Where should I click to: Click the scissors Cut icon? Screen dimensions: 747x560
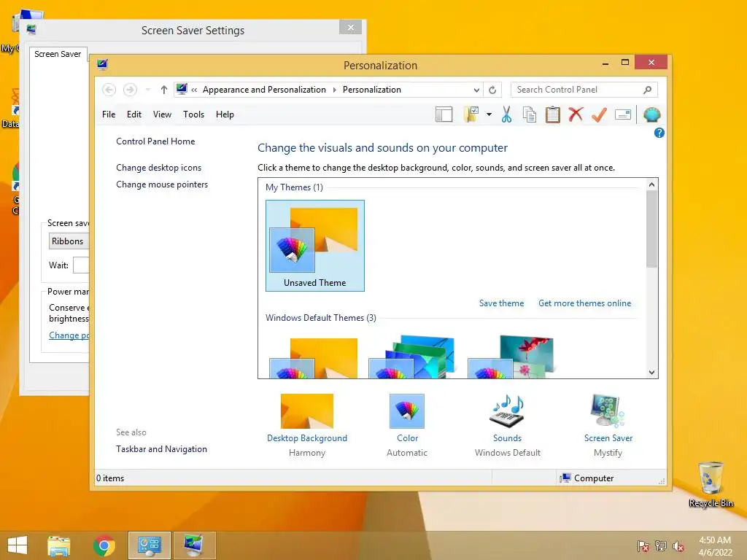click(506, 114)
